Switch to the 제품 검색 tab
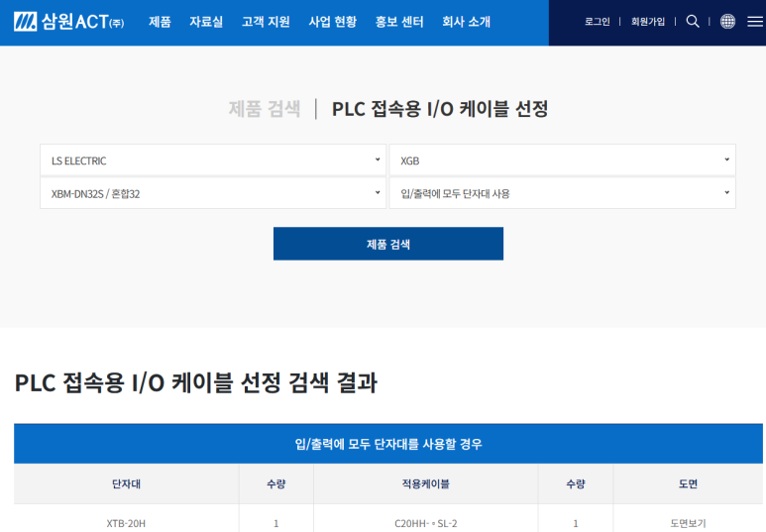 [265, 108]
